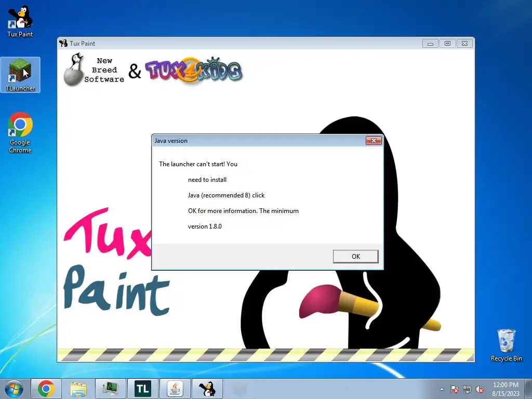The width and height of the screenshot is (532, 399).
Task: Open File Explorer from the taskbar
Action: (x=78, y=389)
